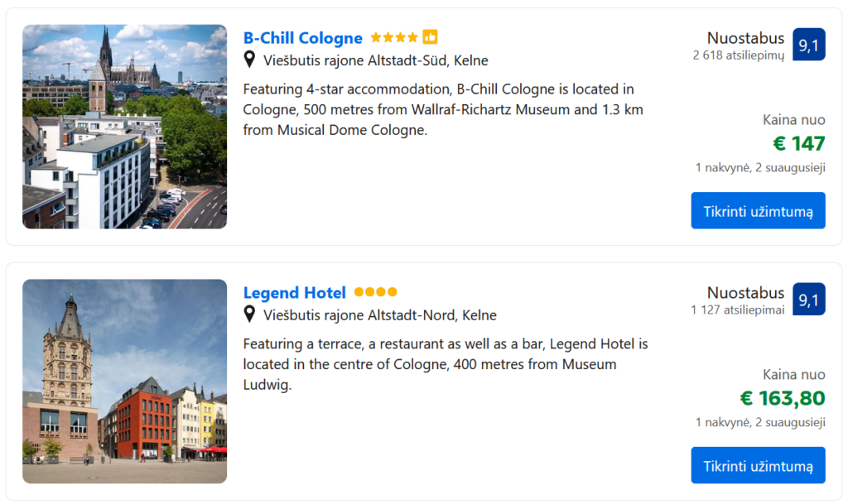Open the B-Chill Cologne hotel link
This screenshot has height=504, width=848.
pos(302,38)
